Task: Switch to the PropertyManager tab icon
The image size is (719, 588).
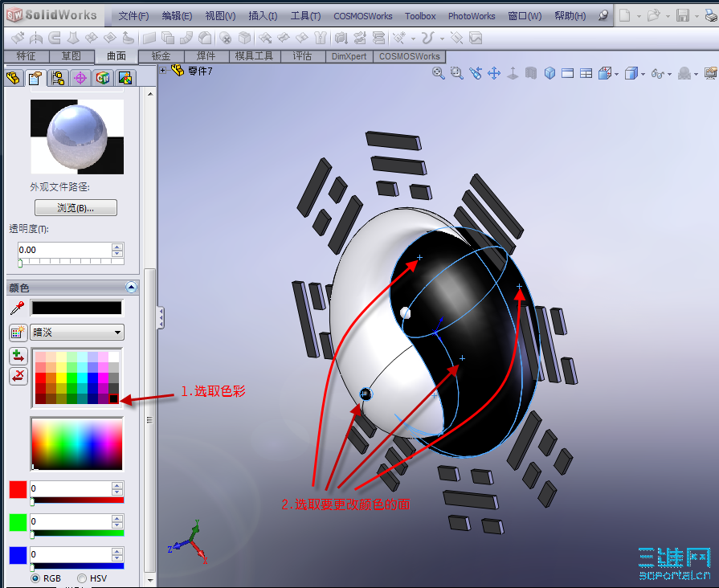Action: 35,78
